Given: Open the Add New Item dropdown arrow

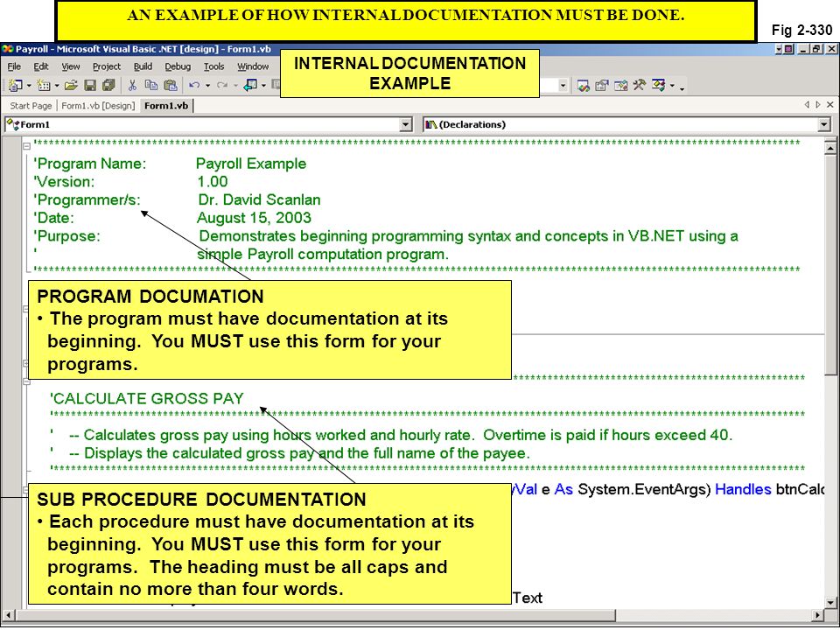Looking at the screenshot, I should (57, 86).
